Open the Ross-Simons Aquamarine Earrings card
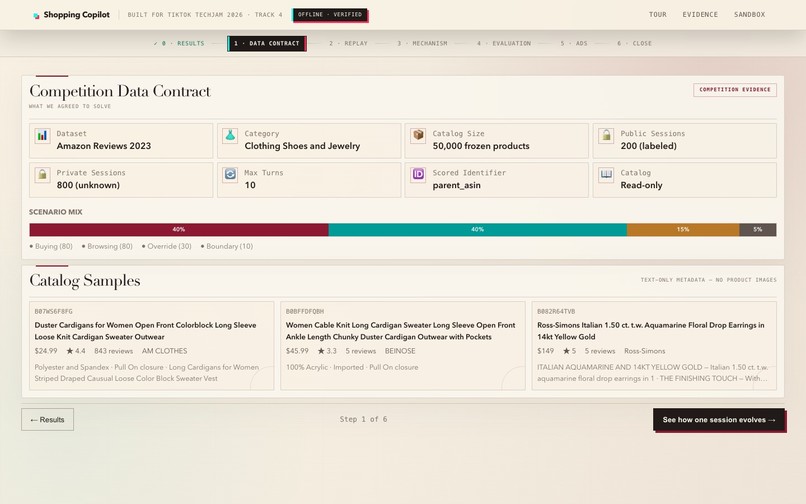Screen dimensions: 806x504 click(654, 346)
